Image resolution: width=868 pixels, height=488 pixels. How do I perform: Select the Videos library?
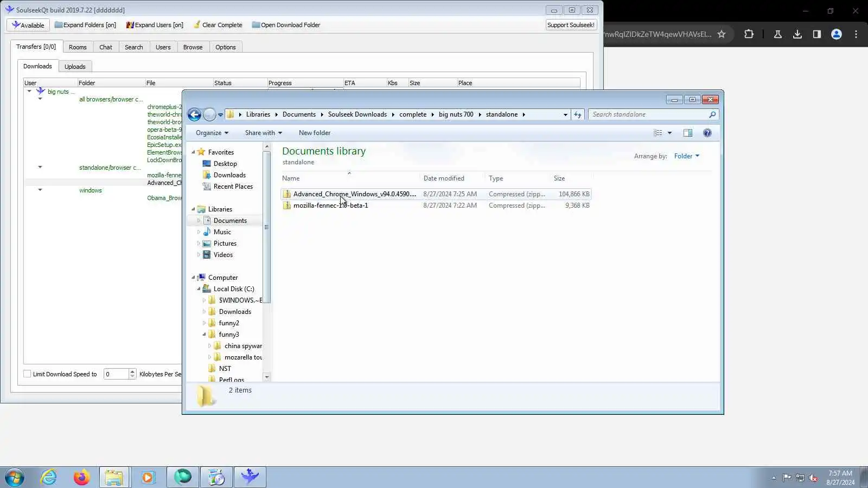point(223,255)
